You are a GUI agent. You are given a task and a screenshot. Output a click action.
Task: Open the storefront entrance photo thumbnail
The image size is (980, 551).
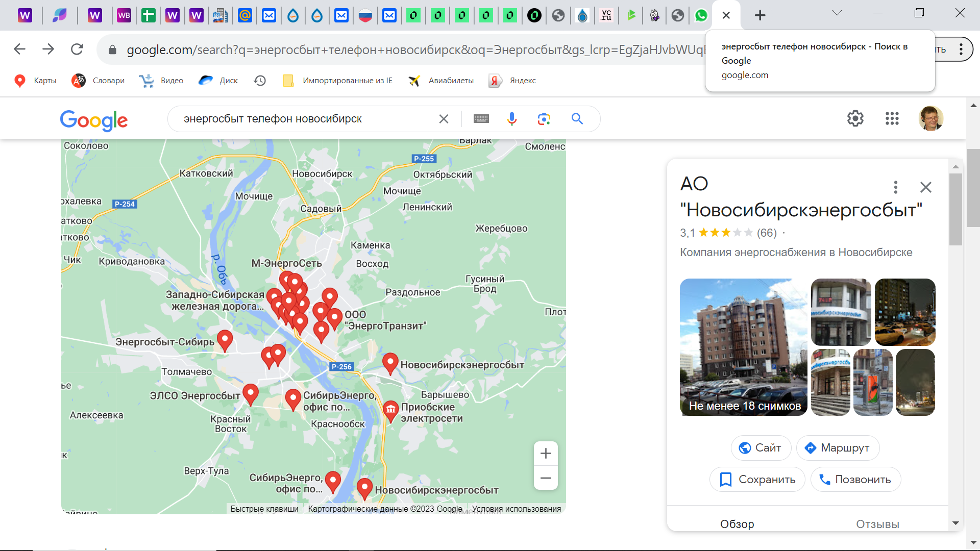tap(830, 383)
